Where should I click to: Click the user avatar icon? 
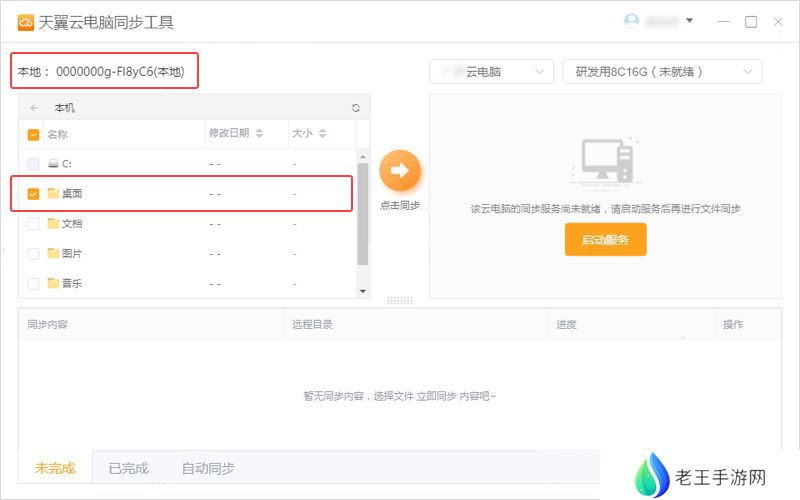click(631, 21)
